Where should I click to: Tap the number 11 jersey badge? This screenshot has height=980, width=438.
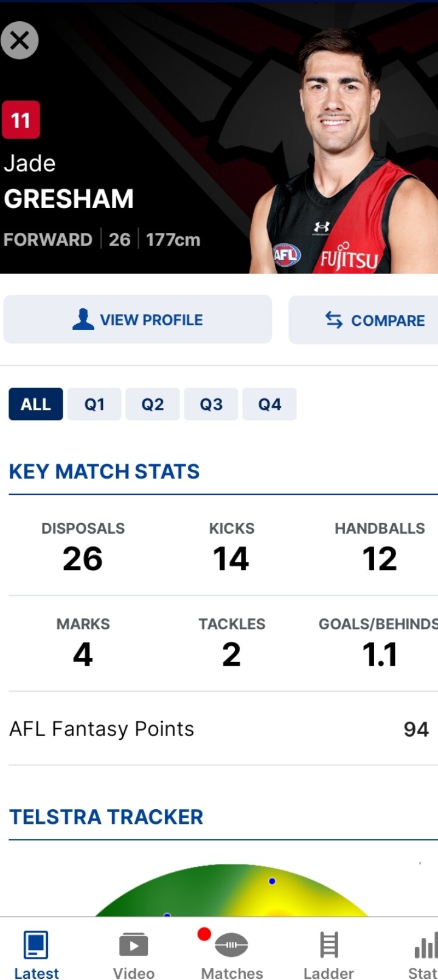coord(21,120)
